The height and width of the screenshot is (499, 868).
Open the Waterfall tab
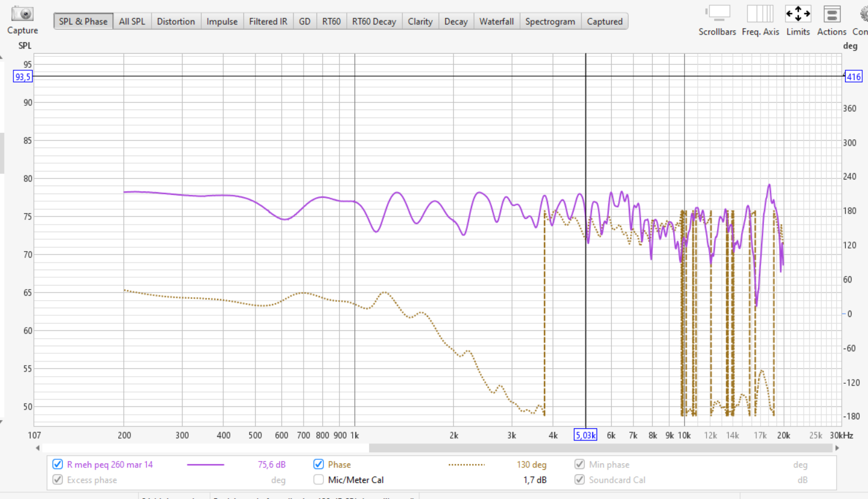click(x=497, y=21)
